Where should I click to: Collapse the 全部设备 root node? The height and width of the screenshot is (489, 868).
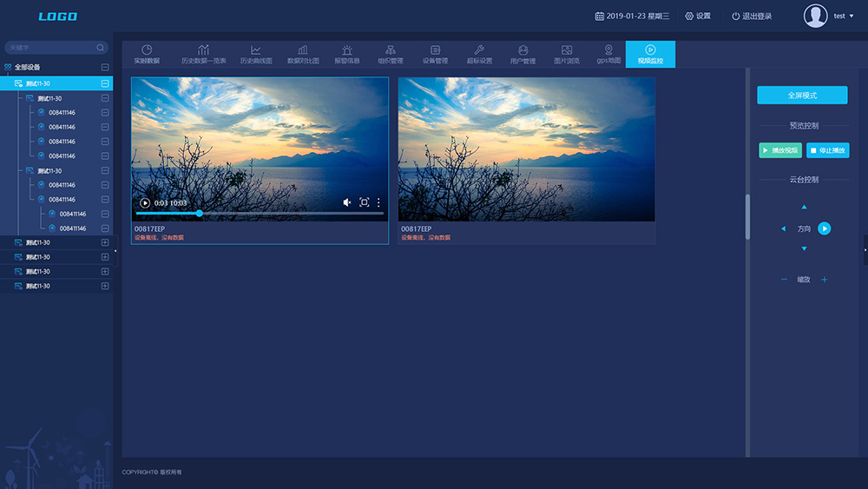(105, 67)
